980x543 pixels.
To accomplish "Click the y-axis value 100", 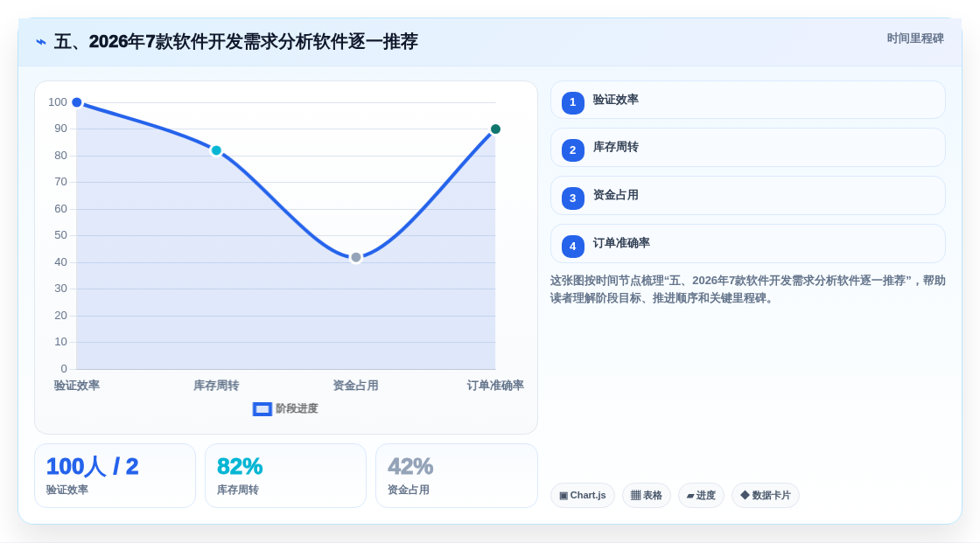I will (x=58, y=102).
